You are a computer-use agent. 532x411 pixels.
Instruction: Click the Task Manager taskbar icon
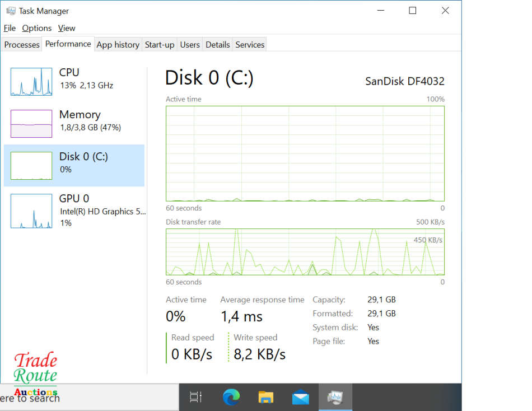[335, 397]
